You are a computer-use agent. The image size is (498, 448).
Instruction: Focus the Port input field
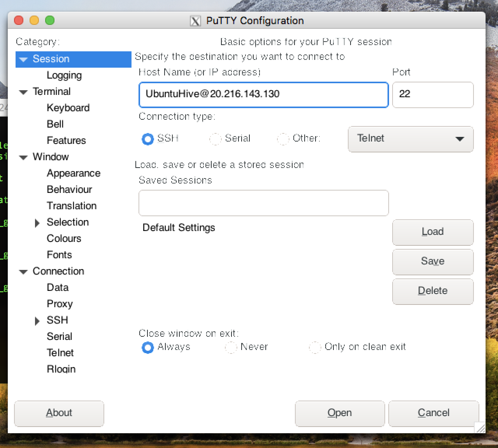tap(433, 94)
